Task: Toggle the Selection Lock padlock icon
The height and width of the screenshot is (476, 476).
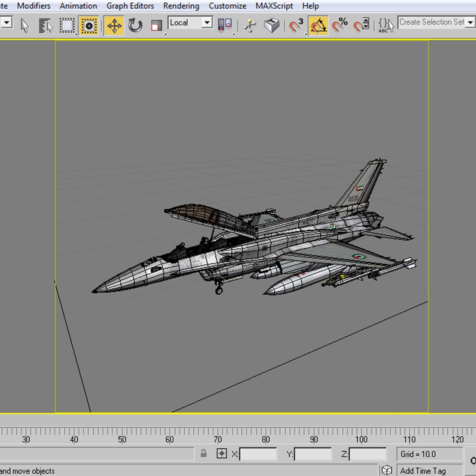Action: 203,454
